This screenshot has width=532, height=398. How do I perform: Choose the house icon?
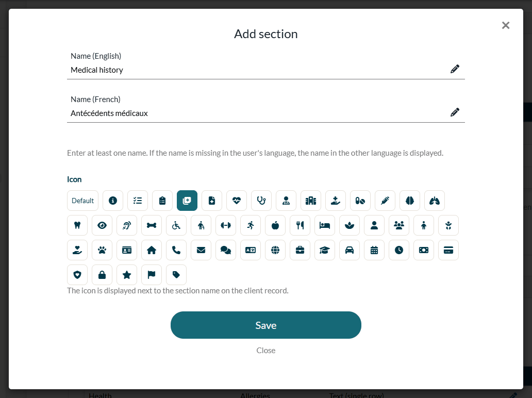152,250
